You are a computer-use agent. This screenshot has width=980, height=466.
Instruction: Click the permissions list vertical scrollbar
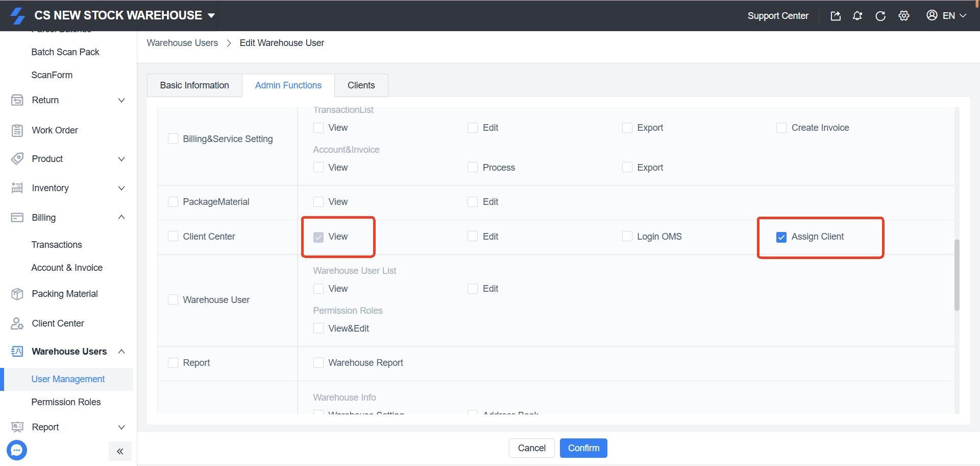tap(957, 275)
